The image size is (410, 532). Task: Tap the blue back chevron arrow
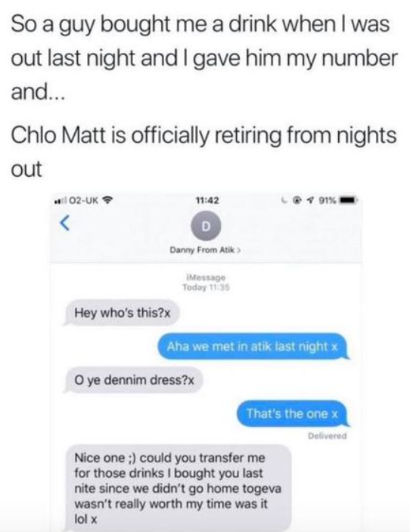pos(65,224)
